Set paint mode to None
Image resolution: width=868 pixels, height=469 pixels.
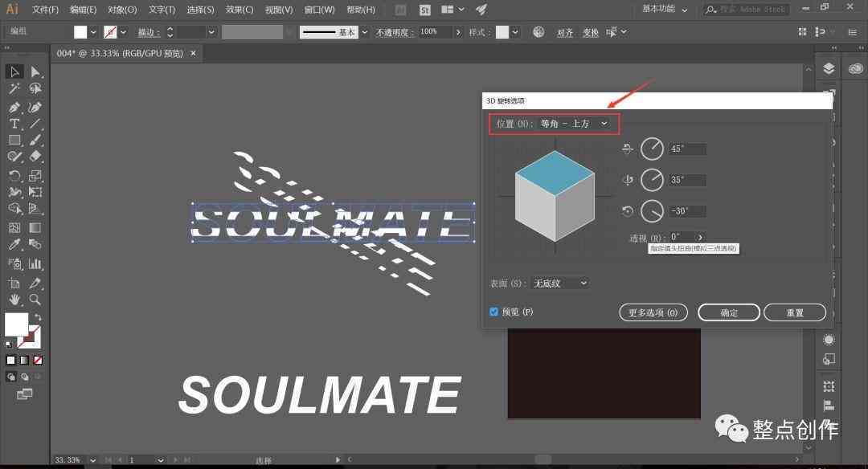pyautogui.click(x=38, y=360)
